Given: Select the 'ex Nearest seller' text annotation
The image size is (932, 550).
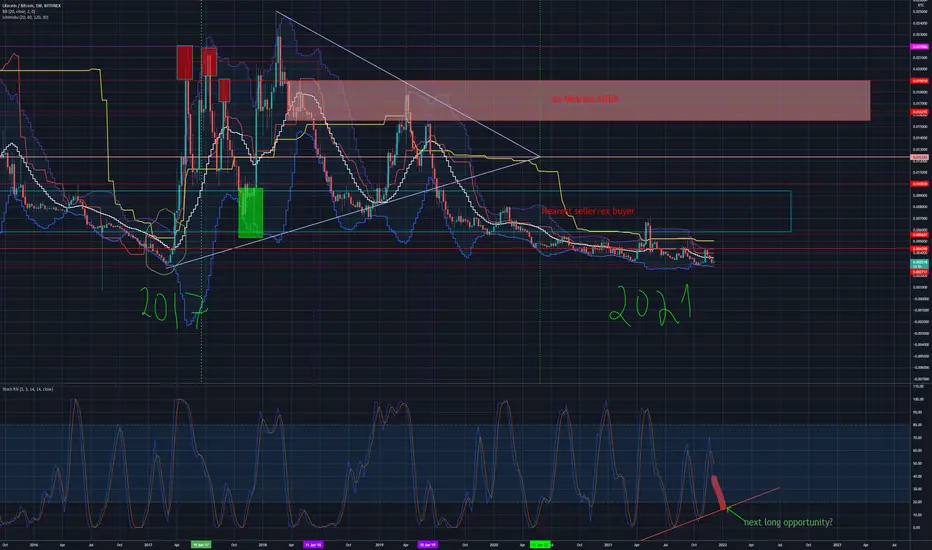Looking at the screenshot, I should coord(585,99).
